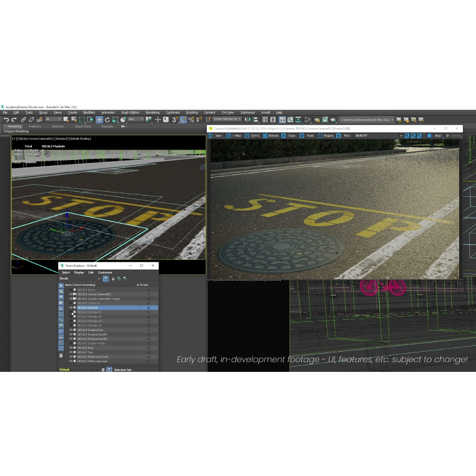Activate the Select and Place tool
476x476 pixels.
[123, 119]
